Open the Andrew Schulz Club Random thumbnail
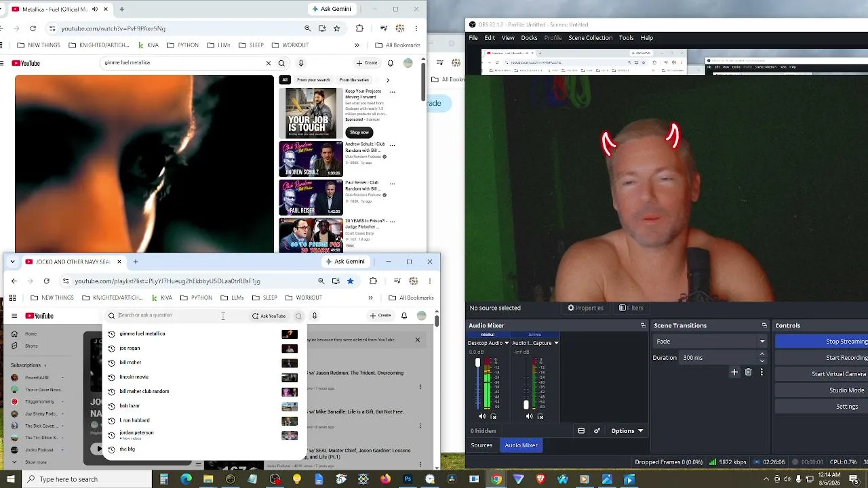The image size is (868, 488). coord(311,159)
